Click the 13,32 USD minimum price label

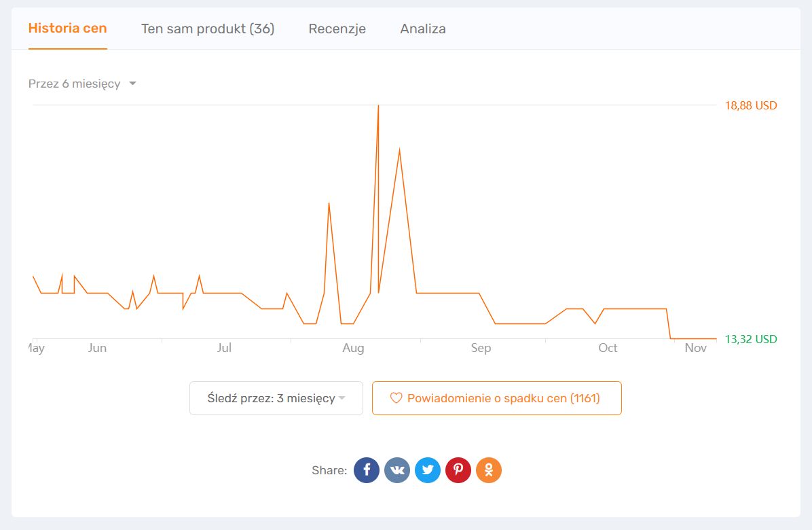(x=751, y=339)
